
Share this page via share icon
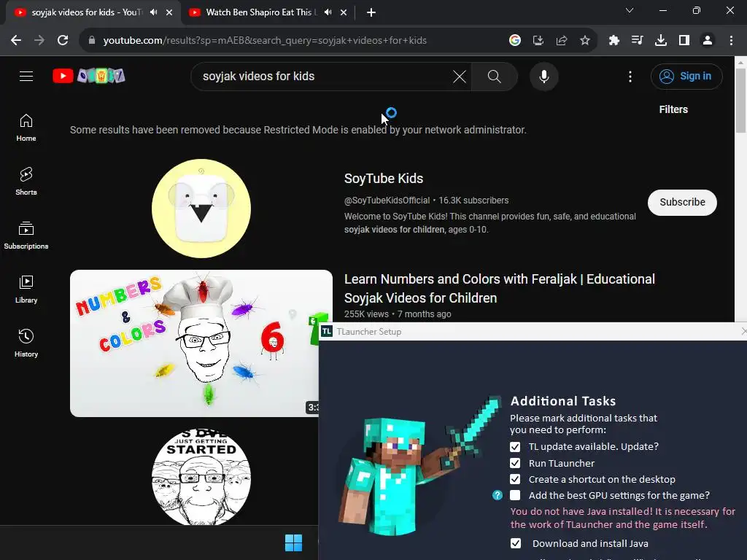pos(562,41)
